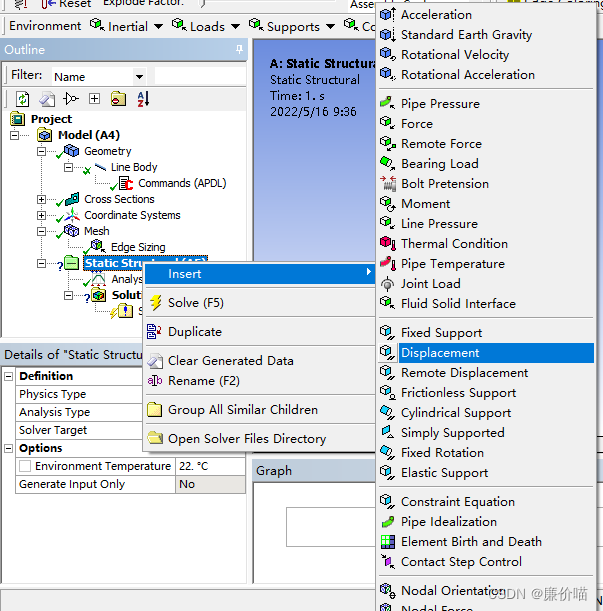The height and width of the screenshot is (611, 603).
Task: Select Constraint Equation menu entry
Action: coord(486,502)
